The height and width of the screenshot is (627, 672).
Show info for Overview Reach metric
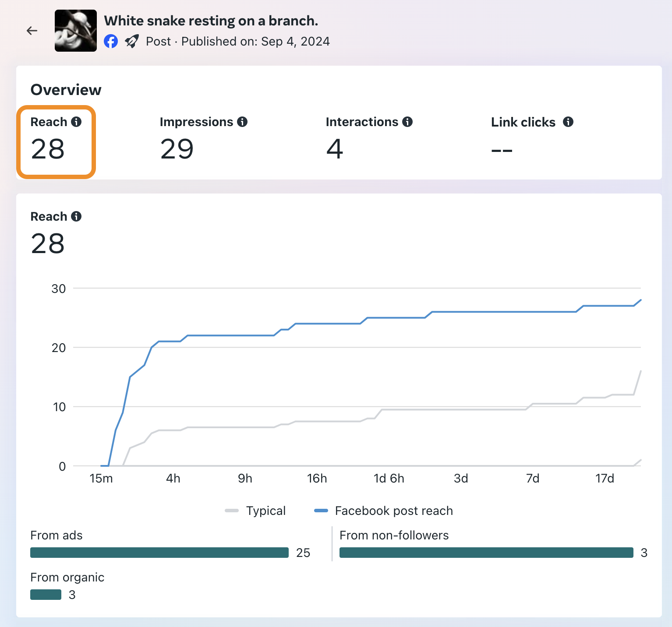[x=76, y=122]
